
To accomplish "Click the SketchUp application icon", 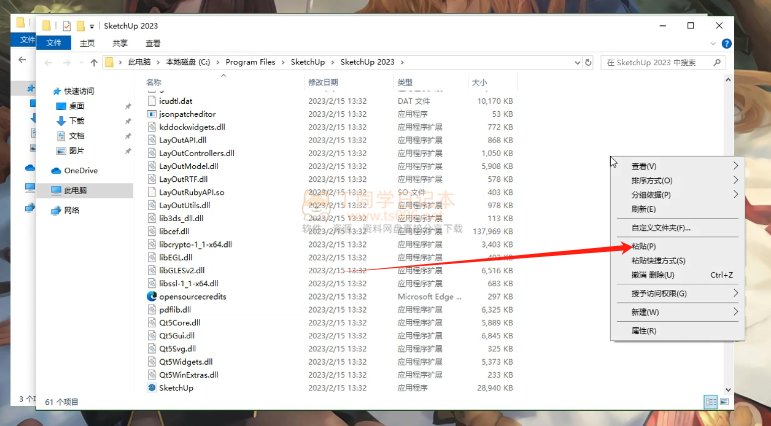I will 152,388.
